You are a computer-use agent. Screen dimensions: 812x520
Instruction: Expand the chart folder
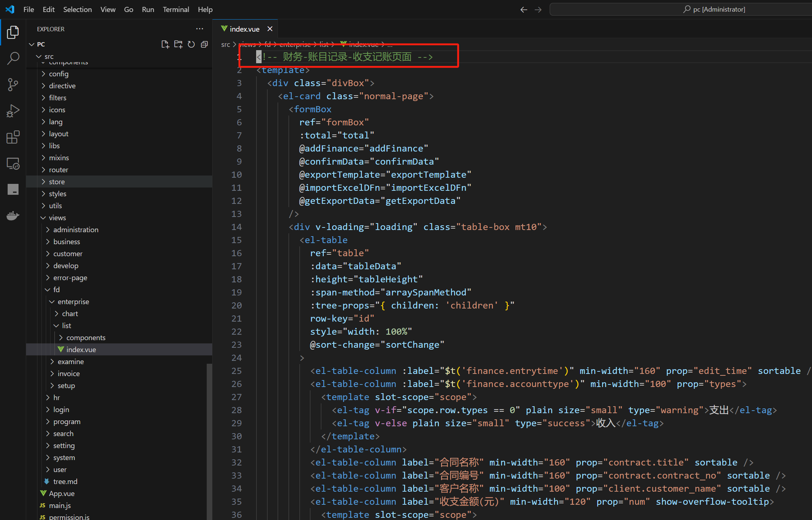(119, 314)
